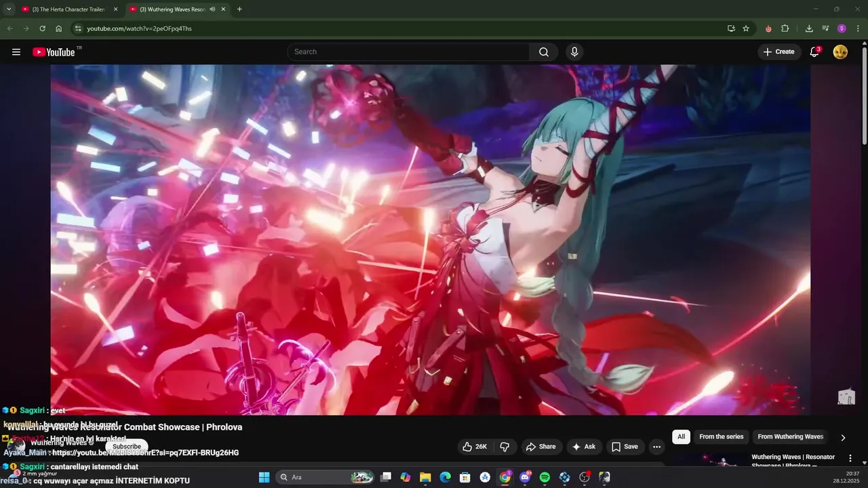868x488 pixels.
Task: Open OBS Studio from the taskbar
Action: [585, 477]
